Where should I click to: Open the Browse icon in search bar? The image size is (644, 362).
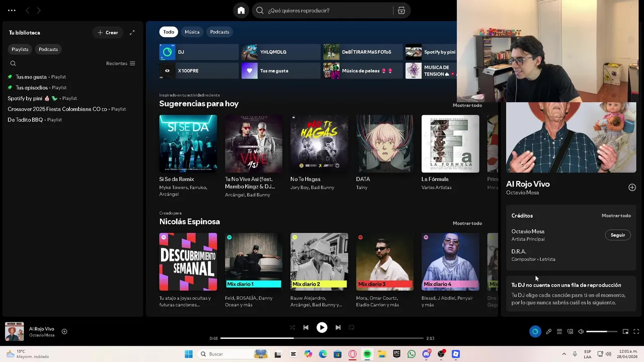tap(401, 11)
